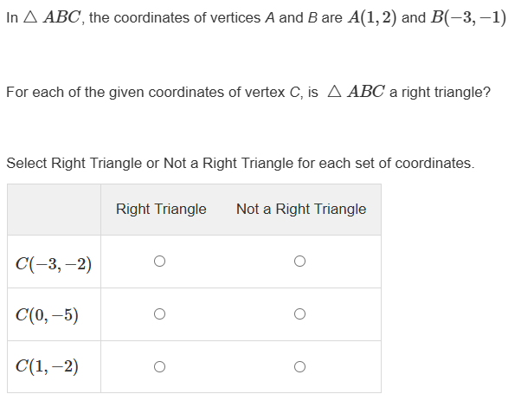
Task: Click the phrase 'coordinates of vertices' in first line
Action: pyautogui.click(x=187, y=18)
